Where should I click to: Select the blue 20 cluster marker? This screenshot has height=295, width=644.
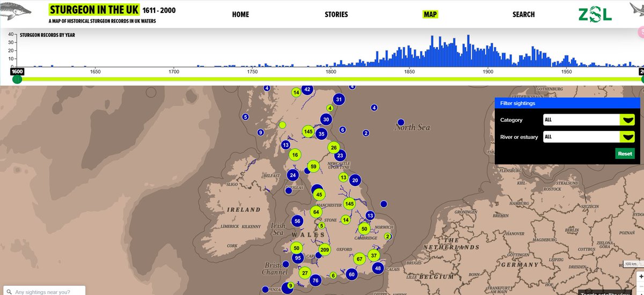tap(355, 180)
